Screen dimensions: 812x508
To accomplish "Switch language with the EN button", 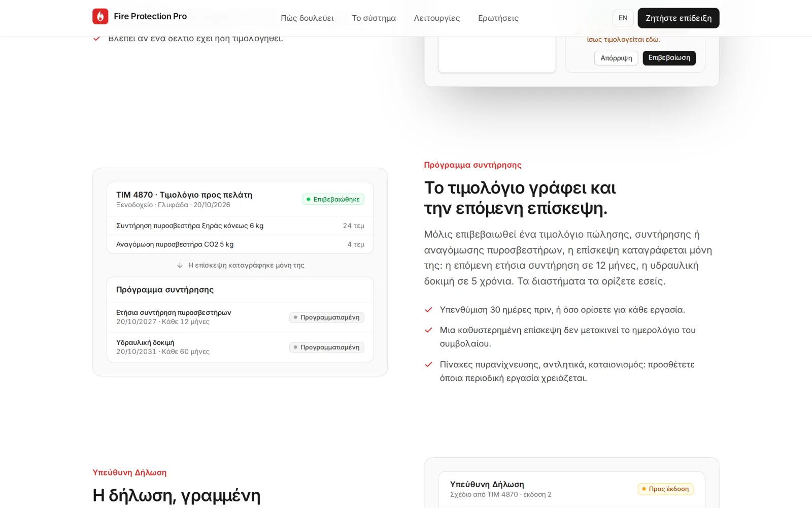I will coord(623,18).
